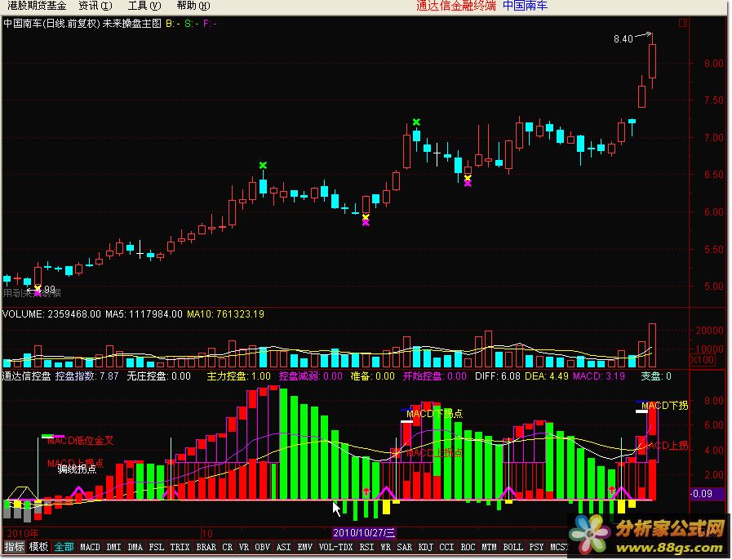The height and width of the screenshot is (560, 732).
Task: Open the 资讯(I) menu
Action: (95, 6)
